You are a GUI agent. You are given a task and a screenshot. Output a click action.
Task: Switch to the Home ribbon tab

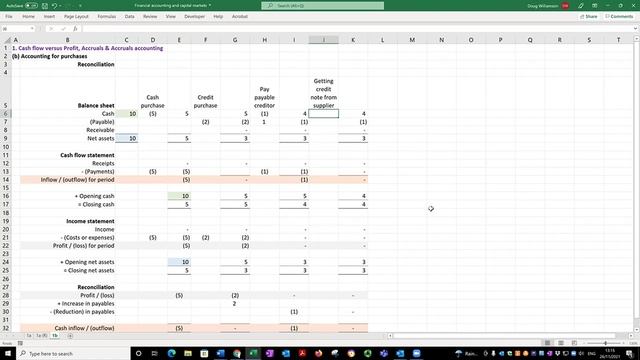[x=28, y=16]
